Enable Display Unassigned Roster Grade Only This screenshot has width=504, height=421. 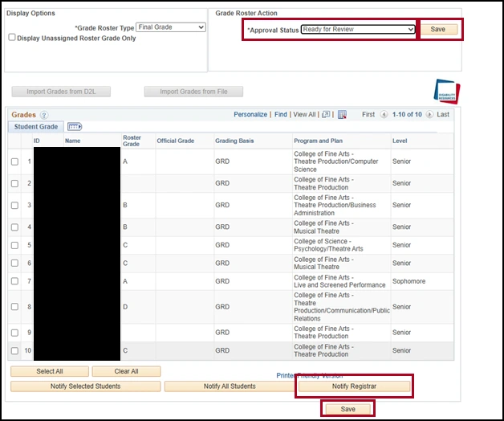click(12, 37)
